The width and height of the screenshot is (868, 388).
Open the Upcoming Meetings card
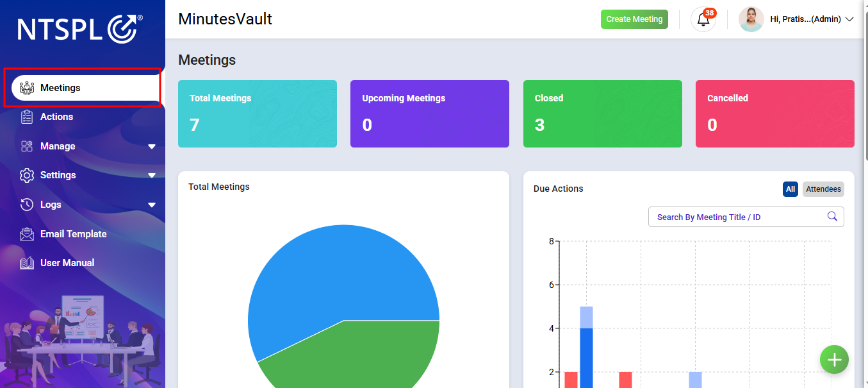[x=430, y=114]
